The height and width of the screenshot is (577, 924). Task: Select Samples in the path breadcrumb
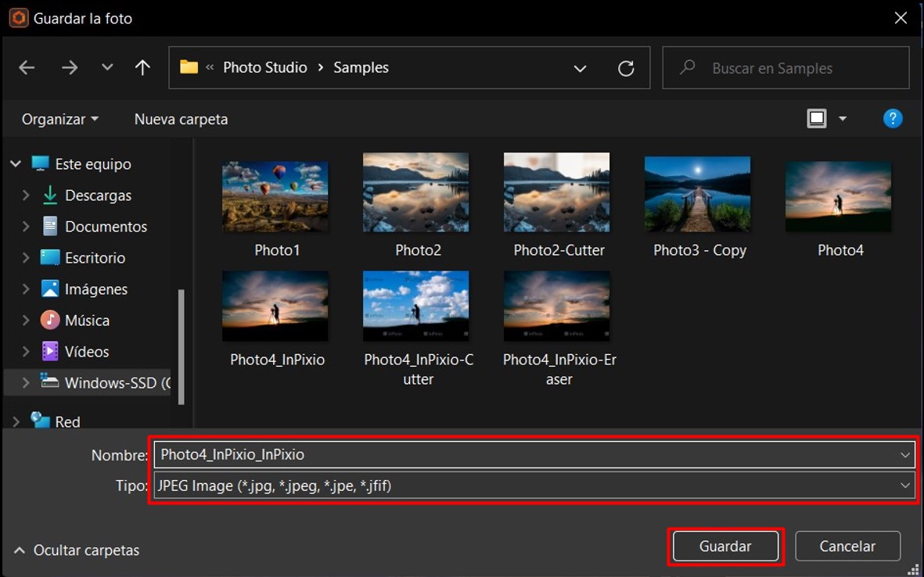pyautogui.click(x=361, y=68)
